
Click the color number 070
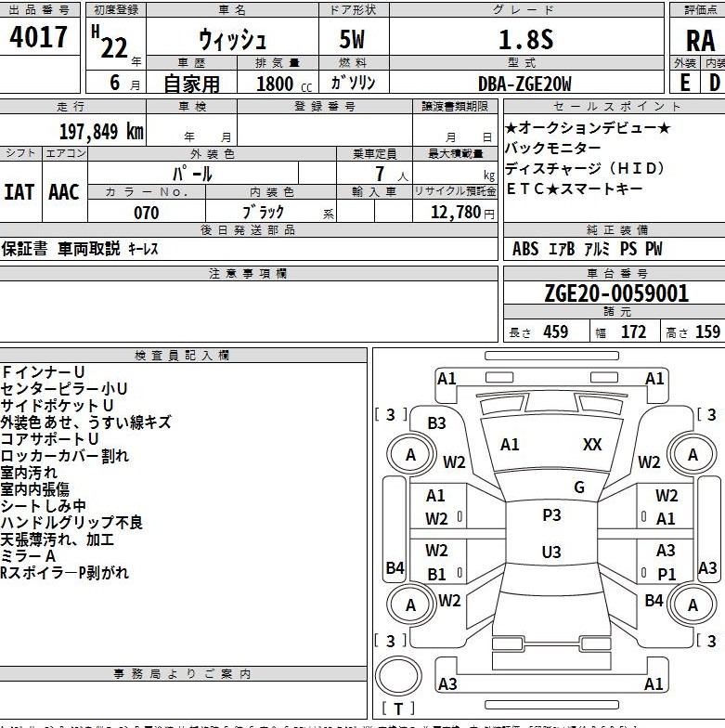[x=147, y=213]
